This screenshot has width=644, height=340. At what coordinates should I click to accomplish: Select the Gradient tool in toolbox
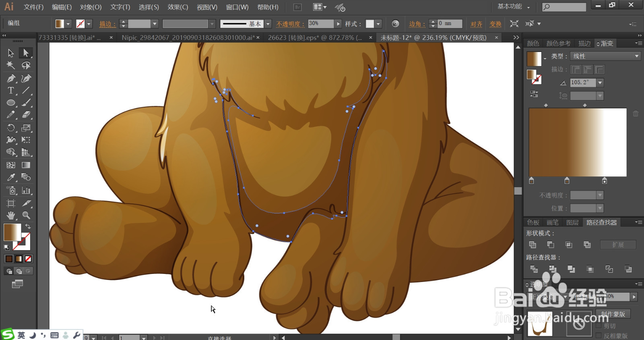pyautogui.click(x=26, y=165)
